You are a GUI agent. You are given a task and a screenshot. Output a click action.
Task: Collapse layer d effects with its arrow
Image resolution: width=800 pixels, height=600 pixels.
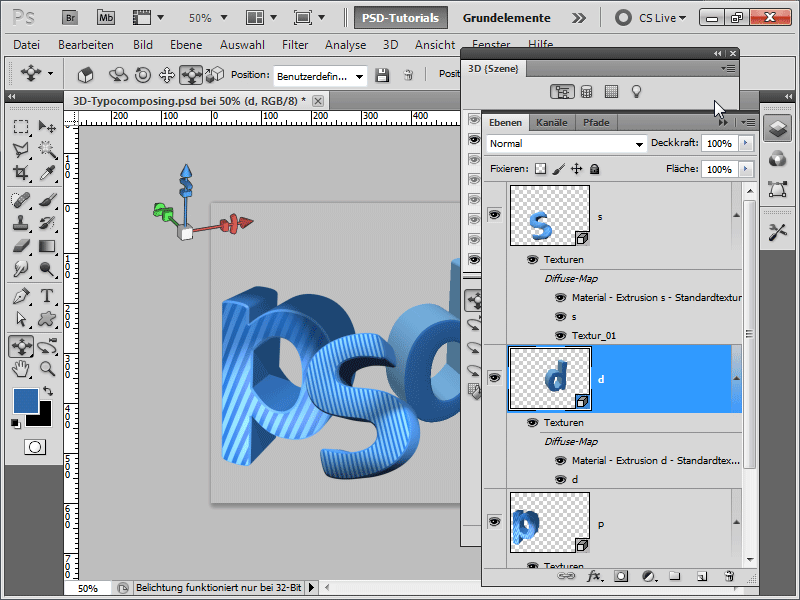tap(736, 378)
